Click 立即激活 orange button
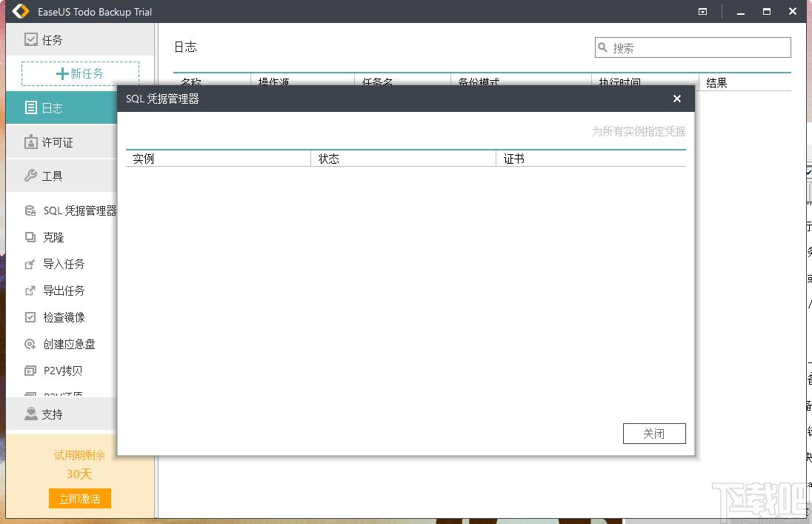This screenshot has height=524, width=812. [x=80, y=499]
